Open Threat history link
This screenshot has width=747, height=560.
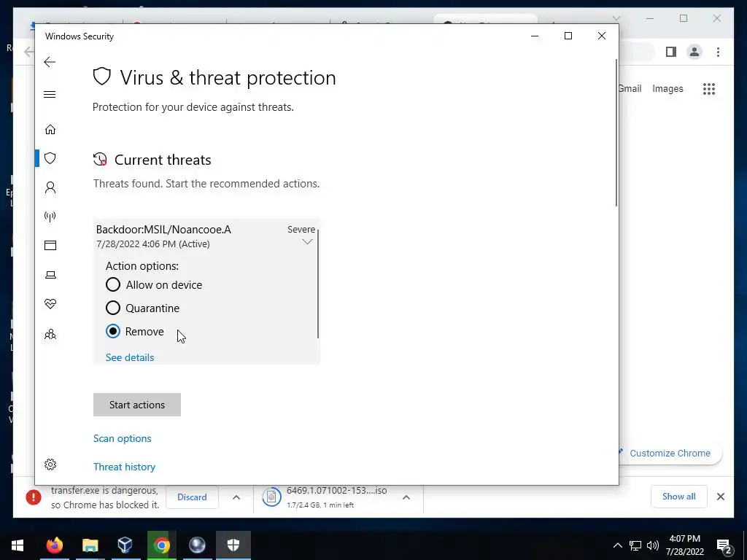[x=124, y=467]
